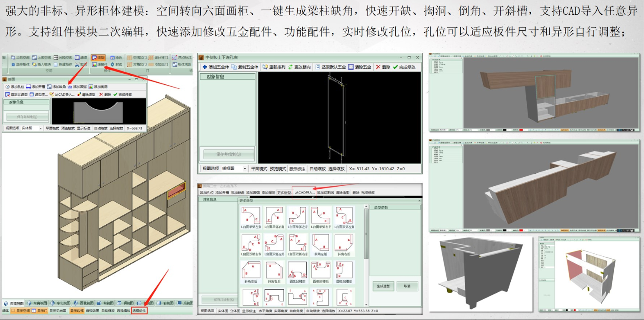Screen dimensions: 644x320
Task: Click 添加孔位 in the 抽面 window
Action: coord(15,87)
